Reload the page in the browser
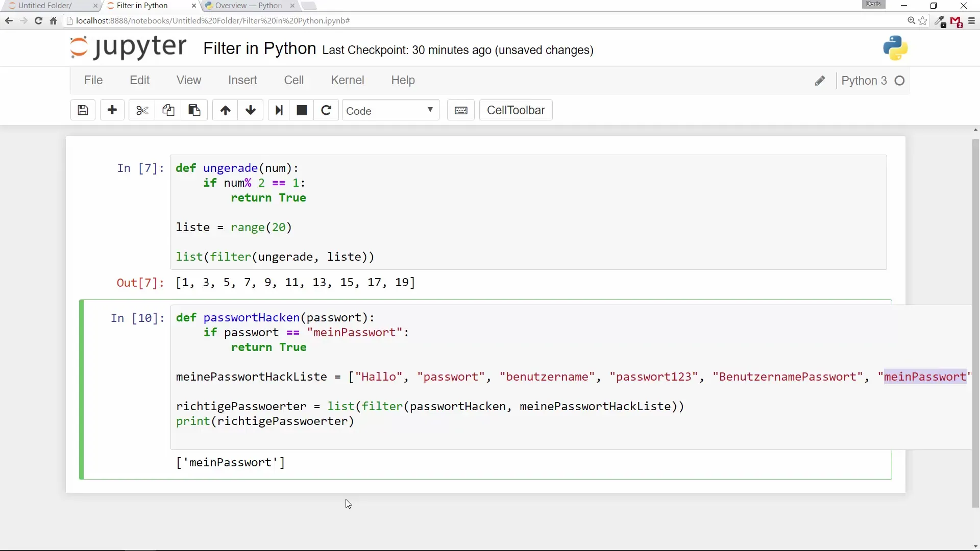980x551 pixels. 38,21
